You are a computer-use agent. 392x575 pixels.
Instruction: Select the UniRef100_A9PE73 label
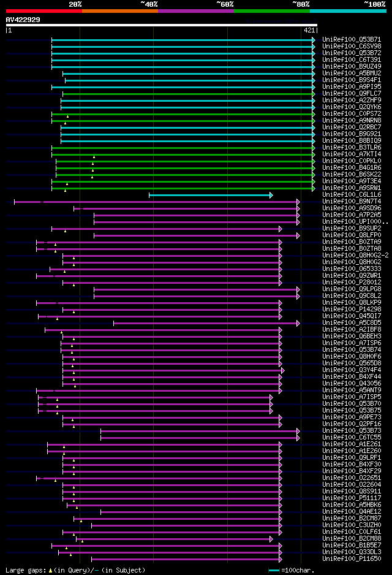pyautogui.click(x=352, y=417)
